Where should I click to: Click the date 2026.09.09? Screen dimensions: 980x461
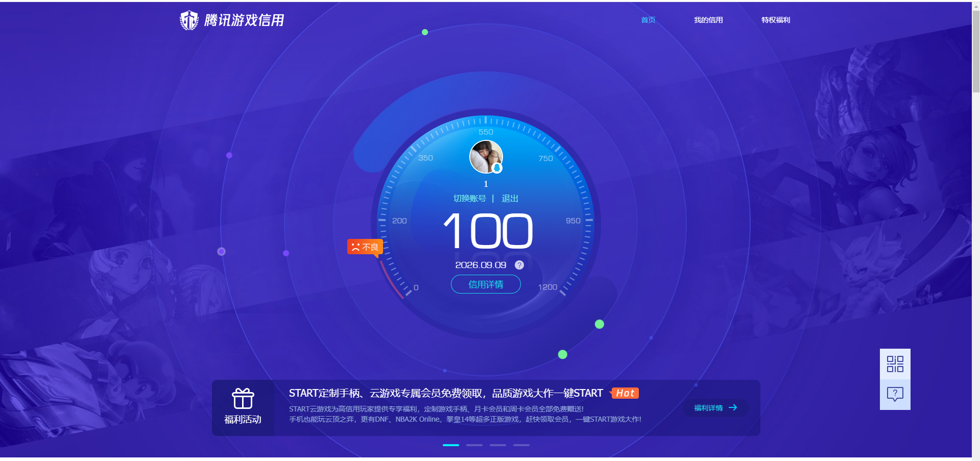(x=481, y=265)
